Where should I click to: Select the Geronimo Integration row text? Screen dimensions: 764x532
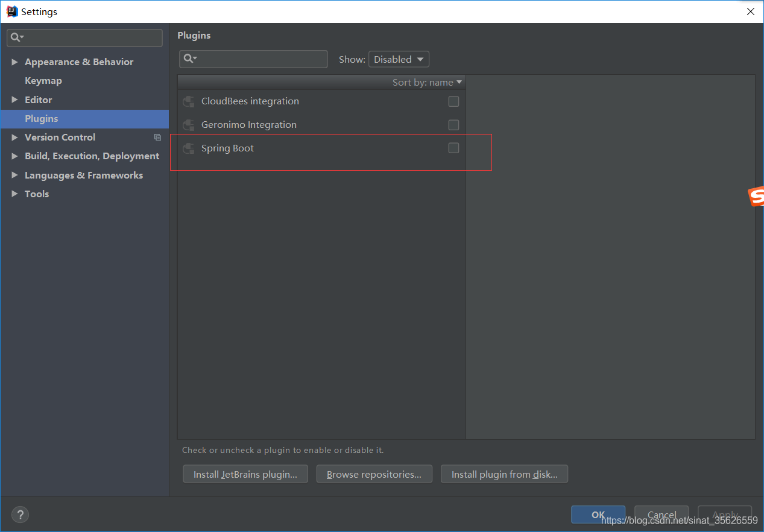[249, 125]
